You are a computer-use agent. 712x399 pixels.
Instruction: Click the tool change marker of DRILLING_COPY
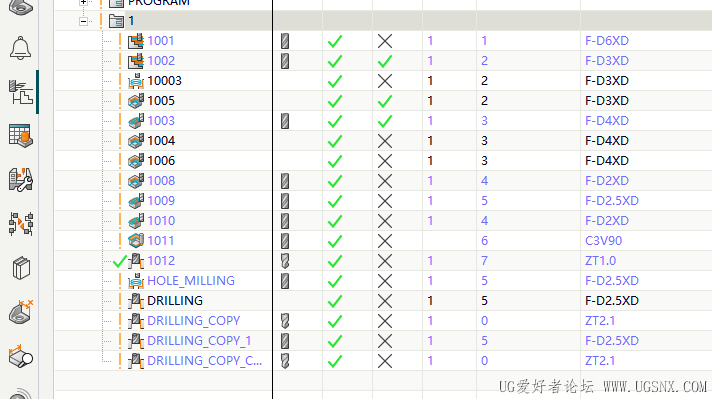point(285,321)
